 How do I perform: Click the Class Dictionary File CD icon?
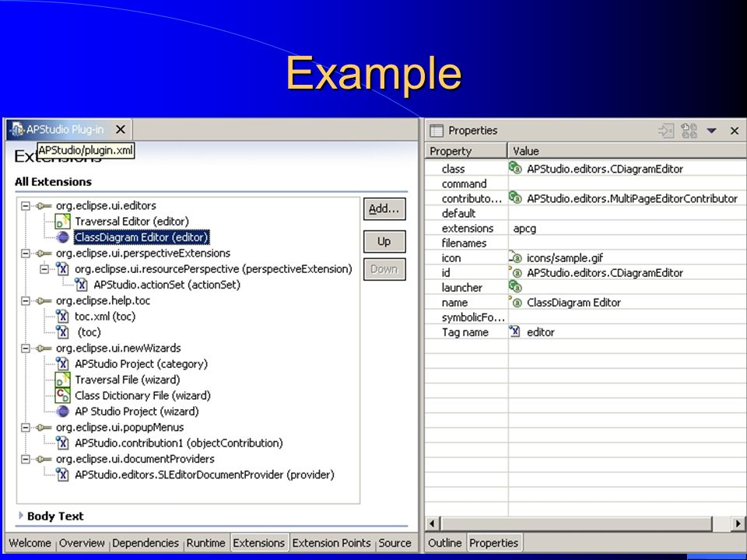click(x=62, y=395)
